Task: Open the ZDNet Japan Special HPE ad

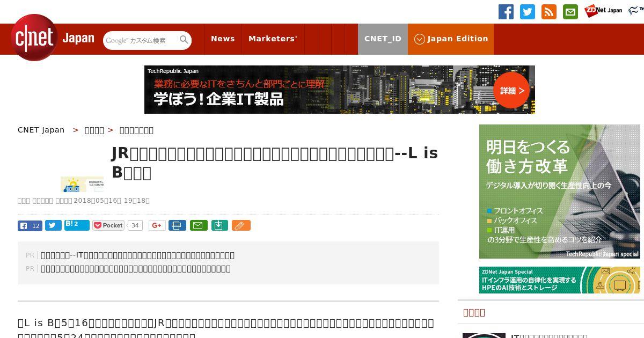Action: tap(560, 280)
